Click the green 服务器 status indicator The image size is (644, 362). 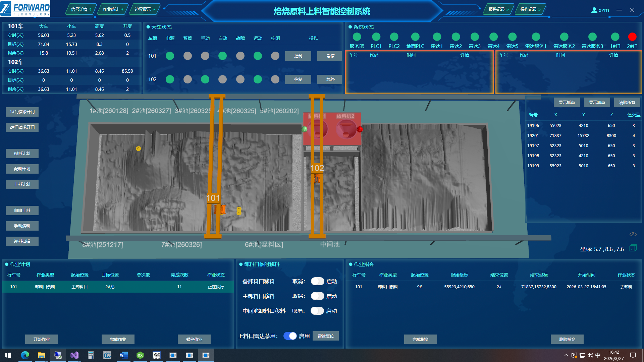[357, 37]
